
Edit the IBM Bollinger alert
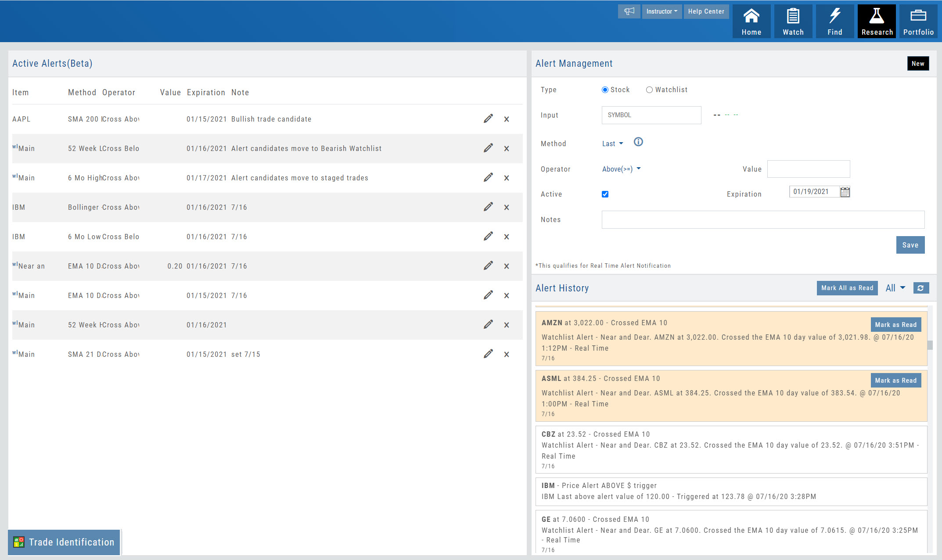(x=488, y=207)
